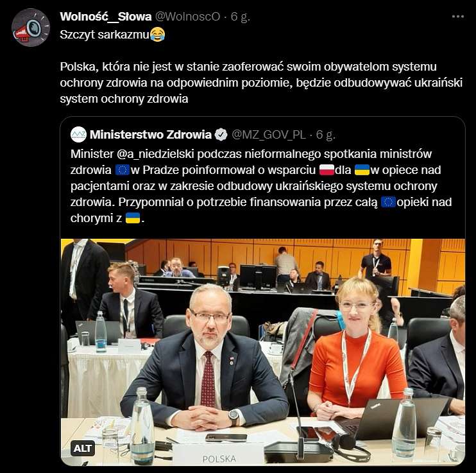Click the EU flag emoji after całą
The height and width of the screenshot is (473, 476).
pos(388,202)
